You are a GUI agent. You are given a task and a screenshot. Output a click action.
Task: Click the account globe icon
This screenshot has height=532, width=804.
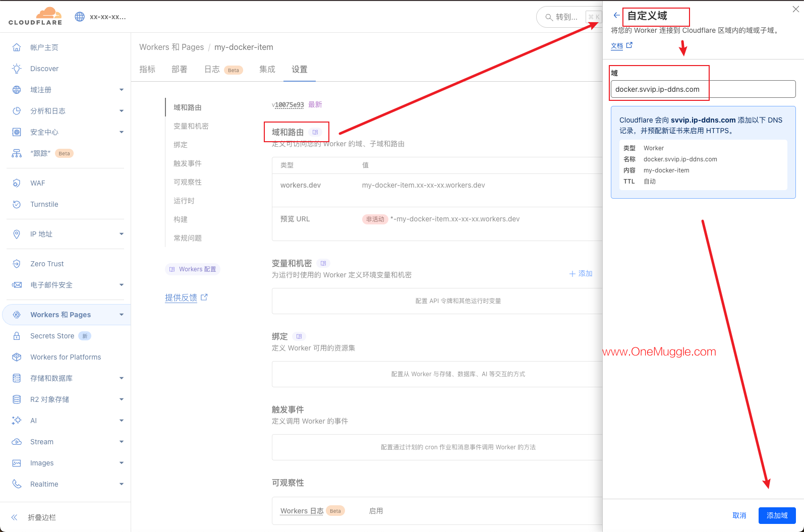[x=80, y=17]
